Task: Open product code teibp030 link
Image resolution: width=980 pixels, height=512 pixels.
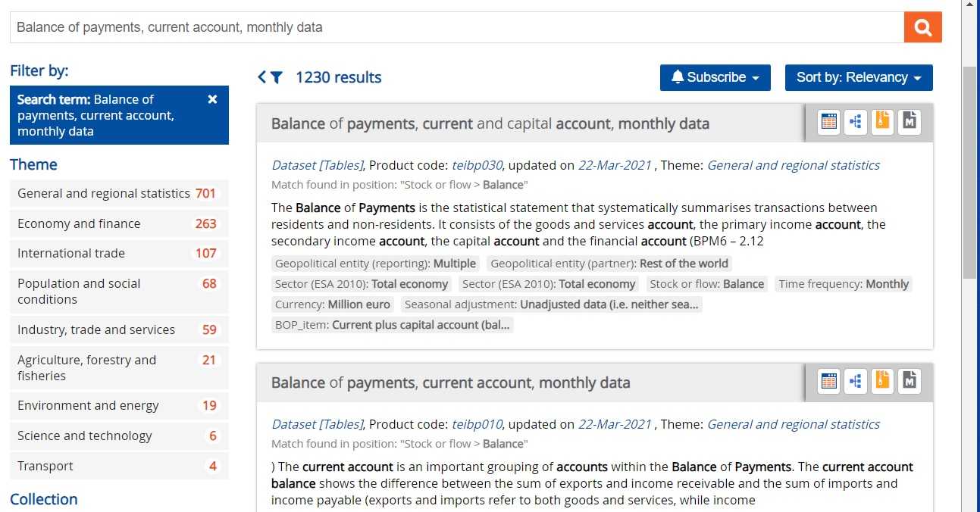Action: [x=478, y=165]
